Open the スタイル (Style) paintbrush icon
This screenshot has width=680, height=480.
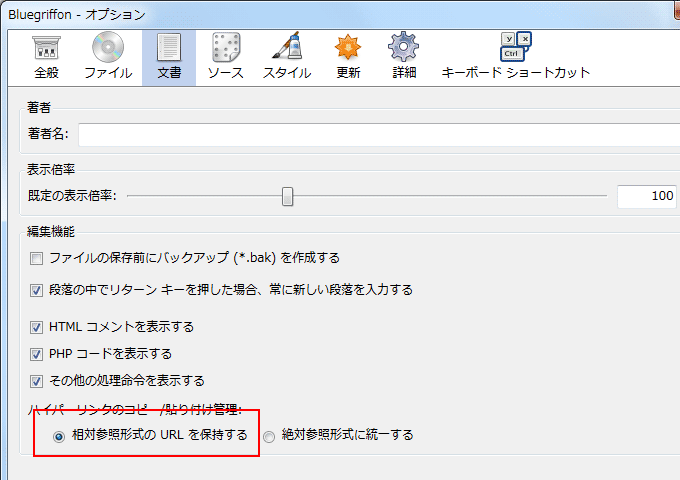pos(287,46)
